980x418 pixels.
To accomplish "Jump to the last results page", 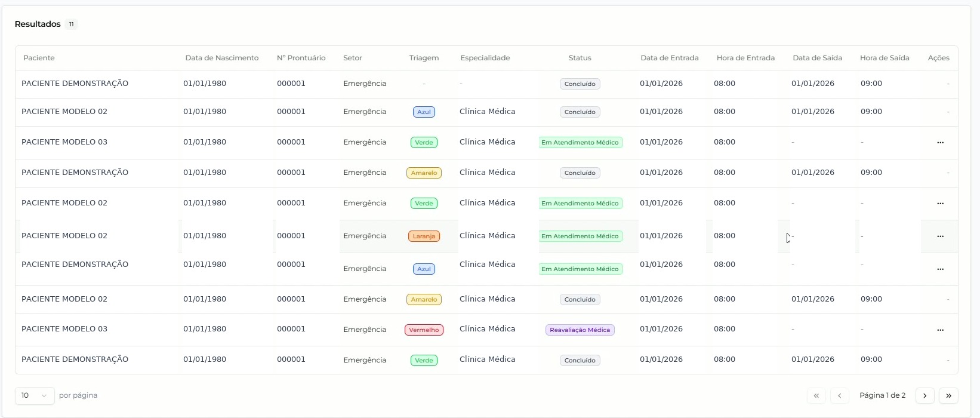I will (948, 395).
